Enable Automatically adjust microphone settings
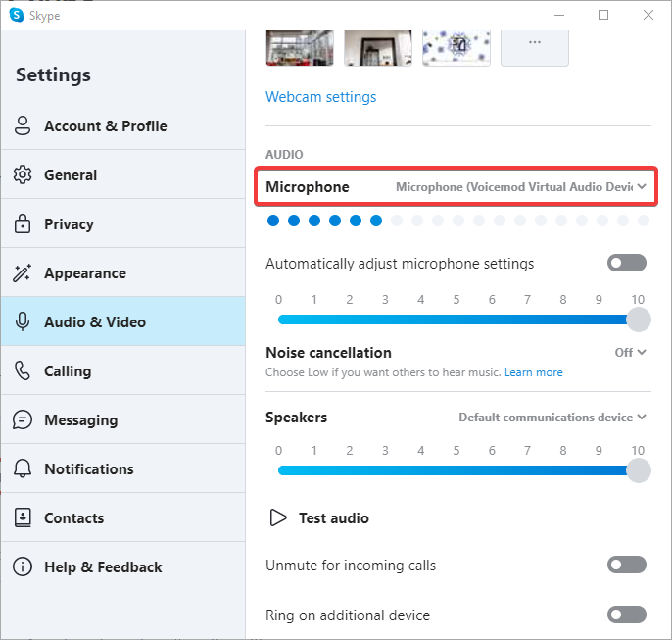Image resolution: width=672 pixels, height=640 pixels. pyautogui.click(x=627, y=263)
